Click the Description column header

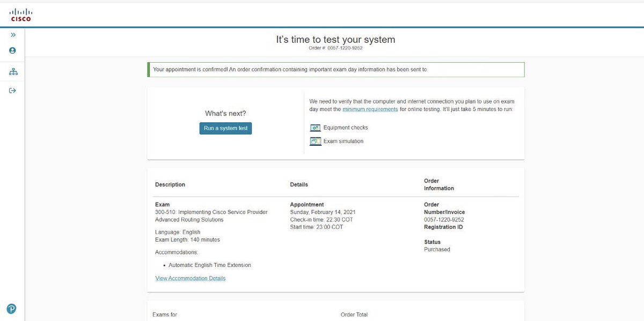pos(170,184)
